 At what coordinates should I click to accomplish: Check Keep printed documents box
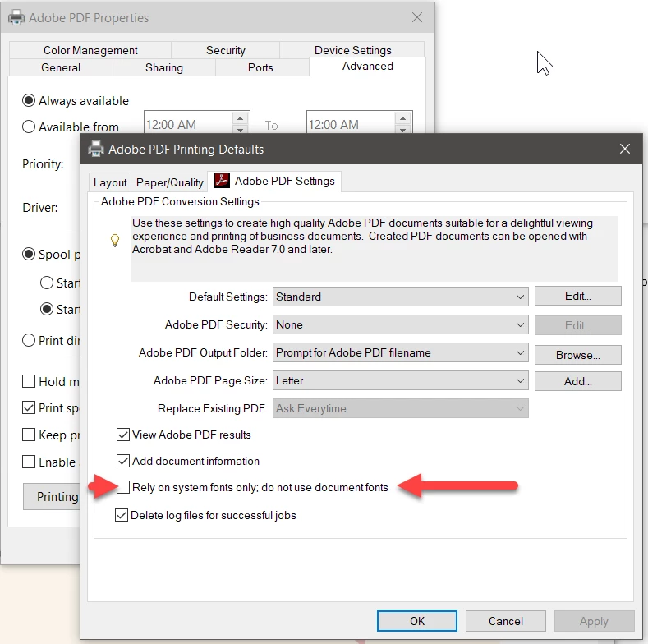pyautogui.click(x=29, y=435)
